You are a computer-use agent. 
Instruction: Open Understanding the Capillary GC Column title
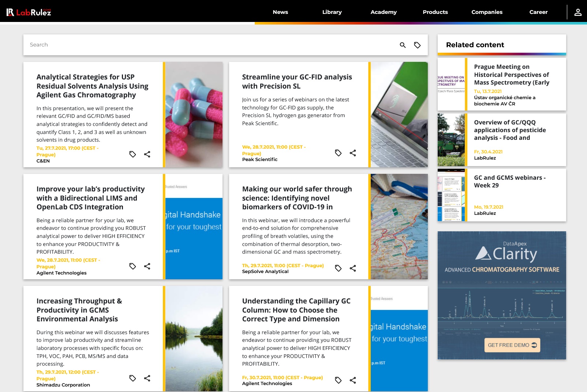coord(296,310)
